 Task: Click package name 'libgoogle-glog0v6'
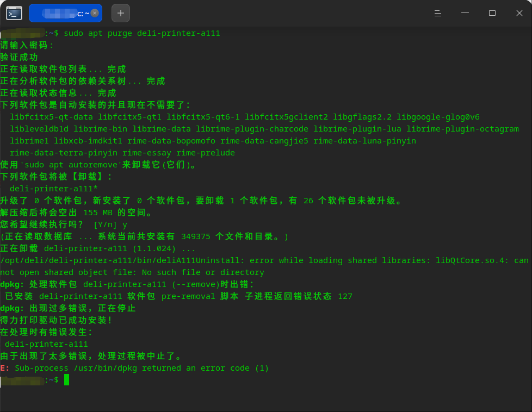[438, 117]
